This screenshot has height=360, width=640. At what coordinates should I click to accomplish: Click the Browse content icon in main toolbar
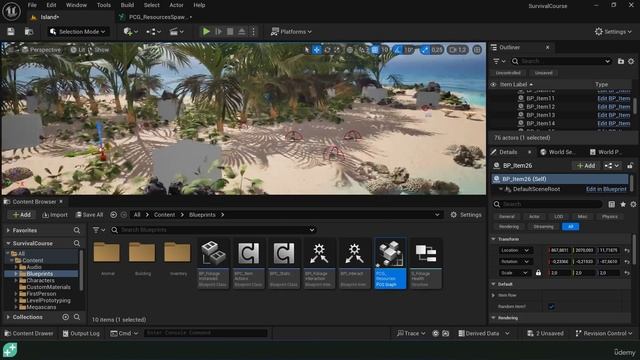(29, 31)
